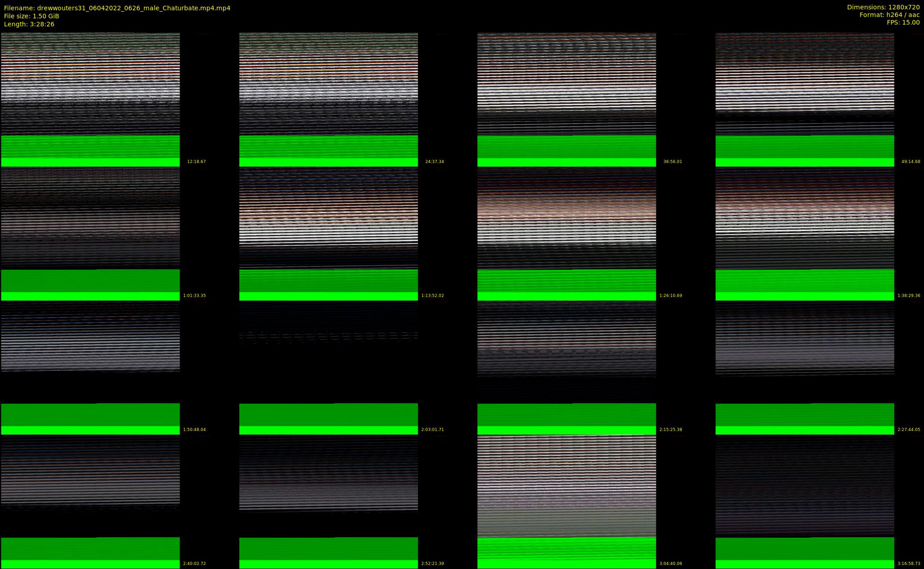Click the Filename text in the header
Viewport: 924px width, 569px height.
117,8
